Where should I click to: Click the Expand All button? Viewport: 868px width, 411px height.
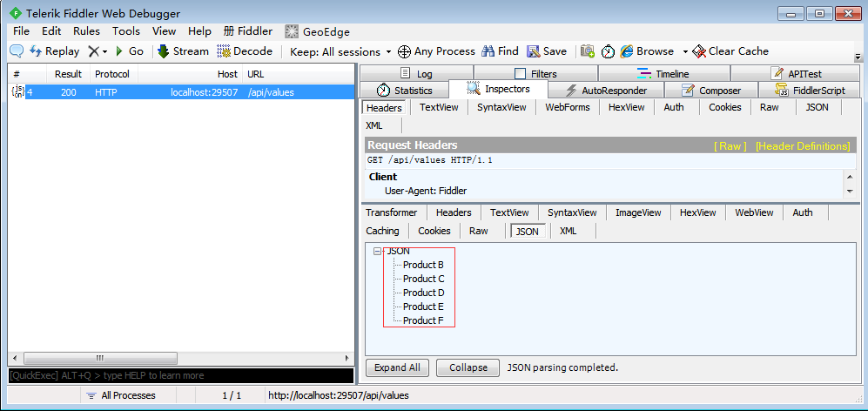397,367
